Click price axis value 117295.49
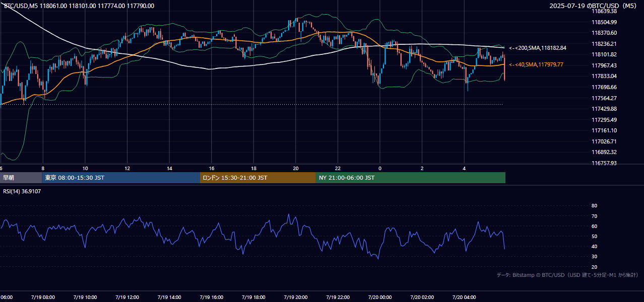The image size is (644, 302). point(605,120)
